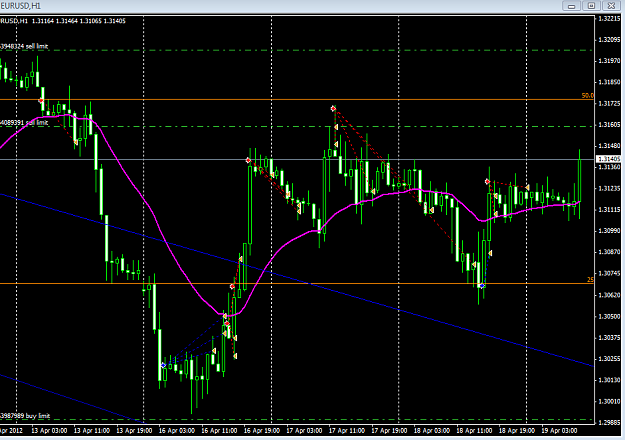The height and width of the screenshot is (440, 625).
Task: Select the '3948324 sell limit' order label
Action: click(x=24, y=46)
